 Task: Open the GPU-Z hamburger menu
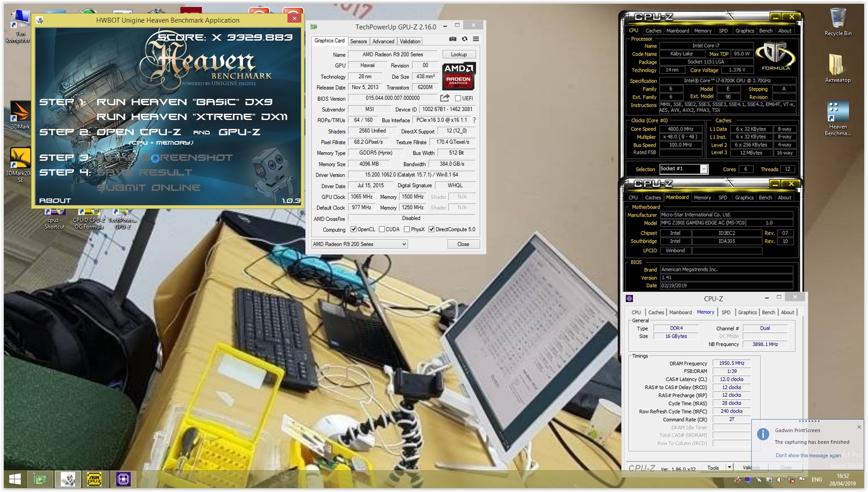476,39
